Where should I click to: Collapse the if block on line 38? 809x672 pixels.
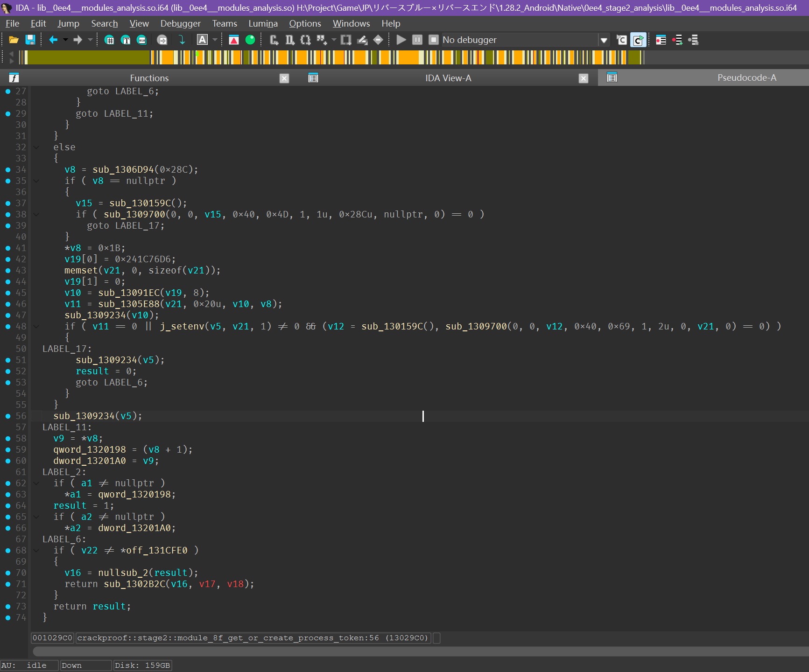coord(36,215)
